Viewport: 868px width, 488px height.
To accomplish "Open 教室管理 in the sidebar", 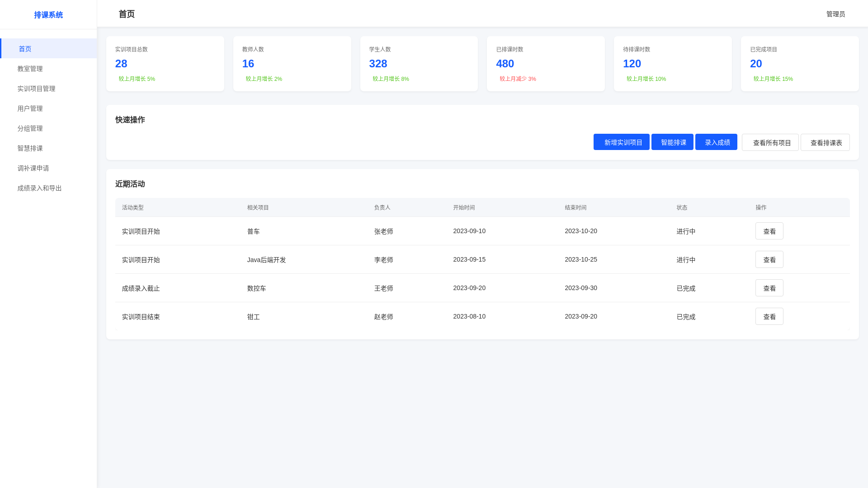I will point(30,69).
